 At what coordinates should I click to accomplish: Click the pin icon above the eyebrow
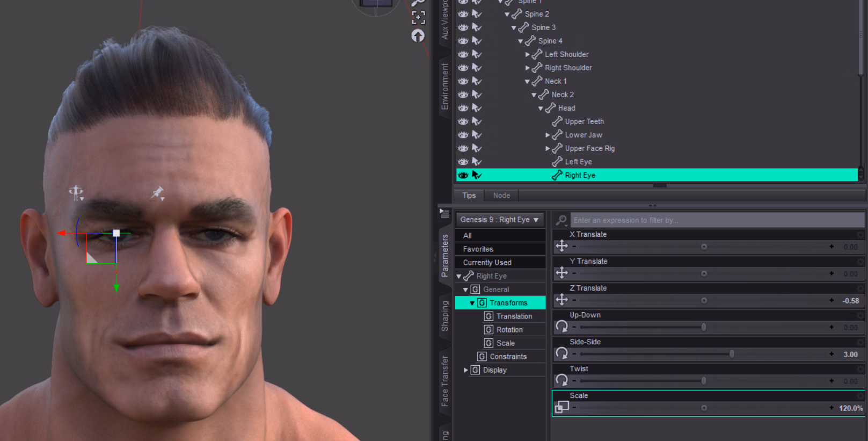point(157,192)
